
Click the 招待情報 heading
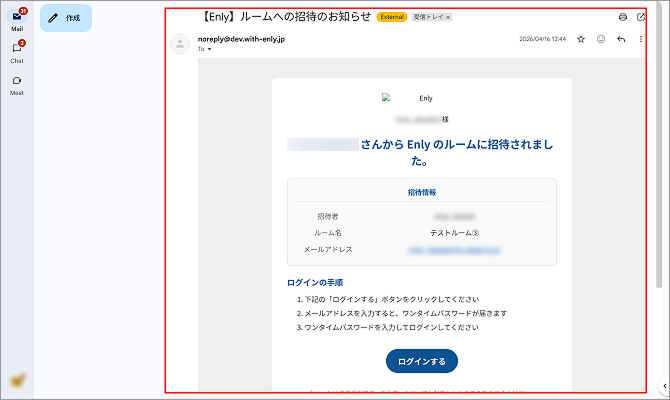pyautogui.click(x=422, y=192)
